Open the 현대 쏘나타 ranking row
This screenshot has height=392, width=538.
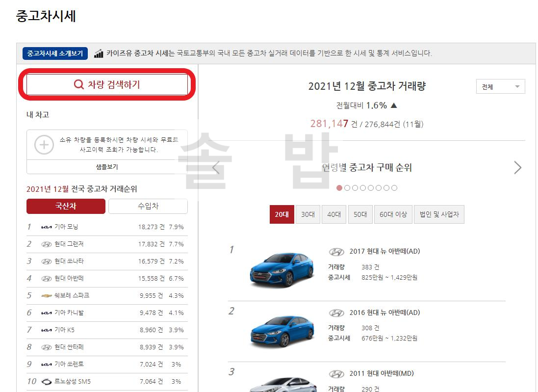(x=107, y=261)
